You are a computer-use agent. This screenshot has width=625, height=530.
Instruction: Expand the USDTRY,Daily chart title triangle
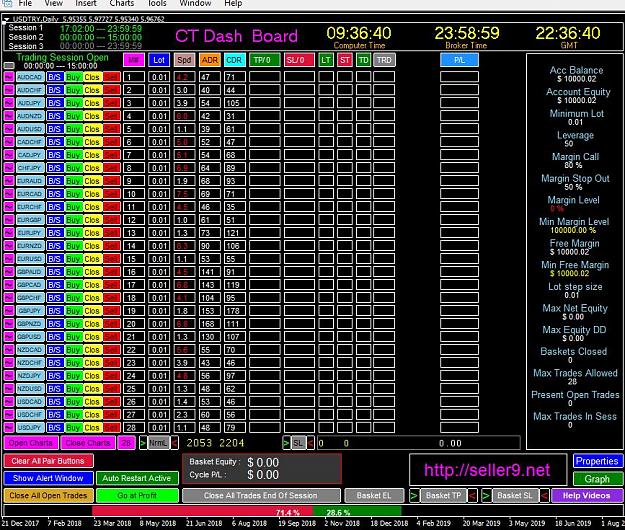6,19
